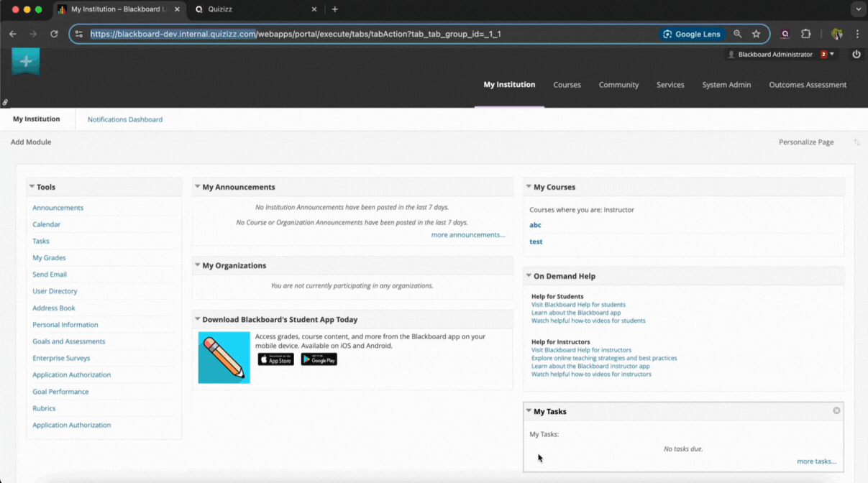Collapse the My Announcements module
The image size is (868, 483).
coord(198,187)
